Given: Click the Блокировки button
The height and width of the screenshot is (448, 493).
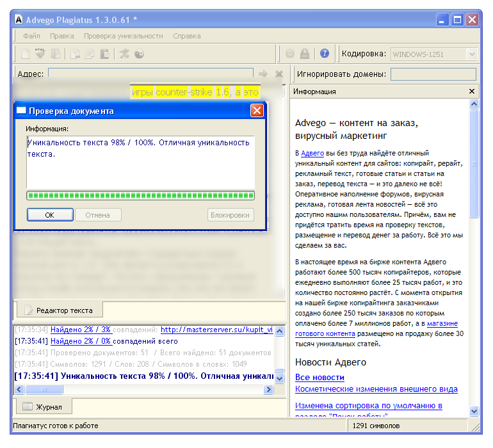Looking at the screenshot, I should (230, 215).
